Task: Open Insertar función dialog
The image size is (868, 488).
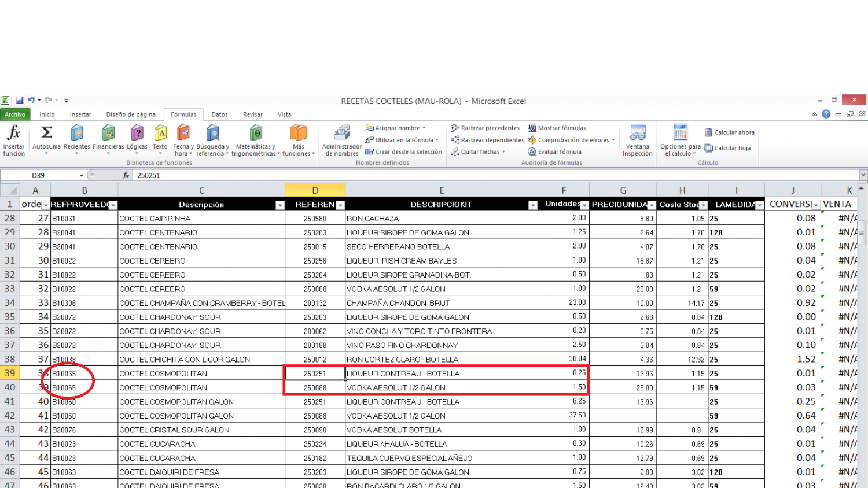Action: pyautogui.click(x=14, y=140)
